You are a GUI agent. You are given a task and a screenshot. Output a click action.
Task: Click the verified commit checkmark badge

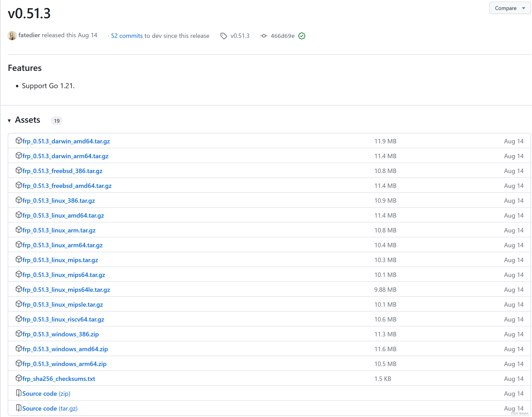tap(302, 36)
